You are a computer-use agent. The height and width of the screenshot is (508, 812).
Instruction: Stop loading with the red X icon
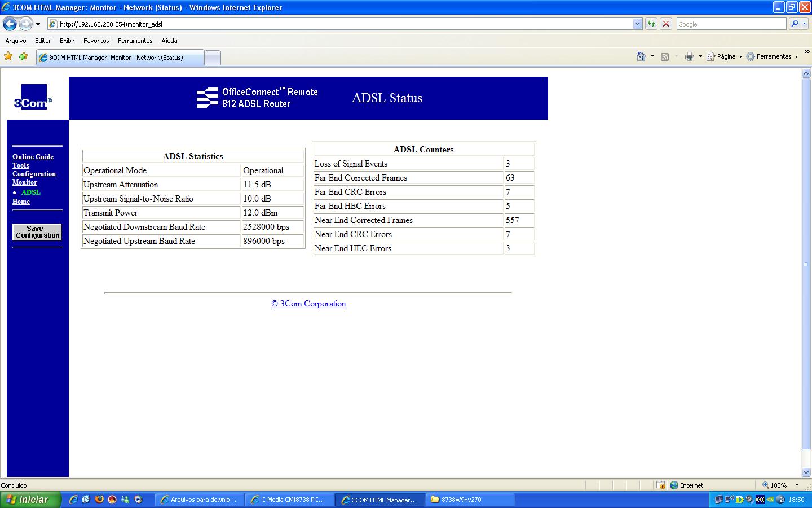(x=666, y=24)
